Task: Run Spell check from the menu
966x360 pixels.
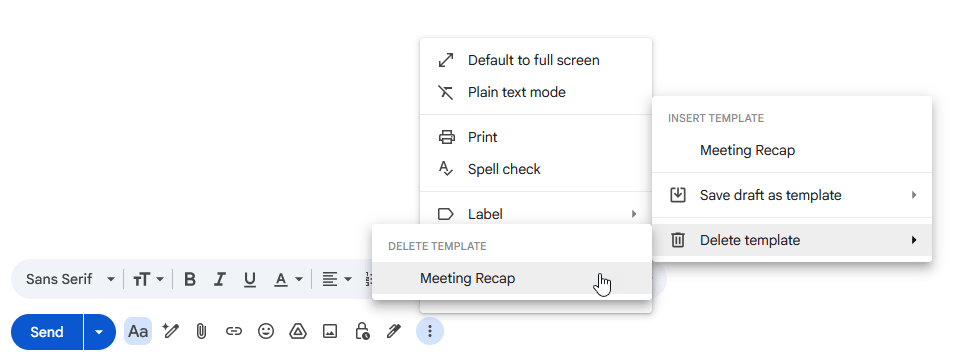Action: tap(535, 169)
